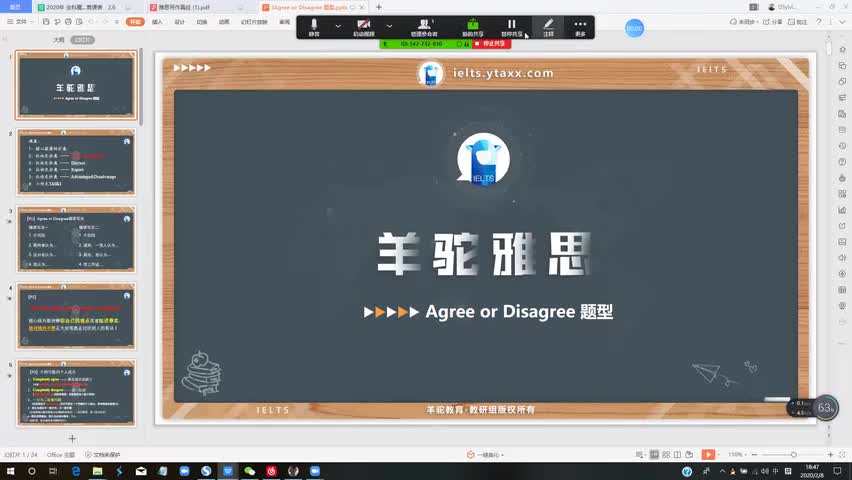This screenshot has height=480, width=852.
Task: Open microphone options arrow in Zoom toolbar
Action: [338, 26]
